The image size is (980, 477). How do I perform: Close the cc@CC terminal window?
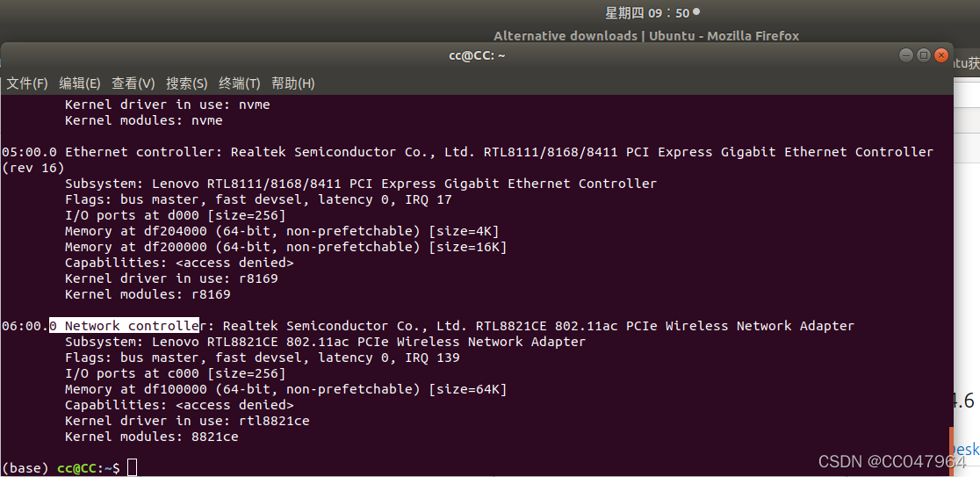pyautogui.click(x=941, y=55)
